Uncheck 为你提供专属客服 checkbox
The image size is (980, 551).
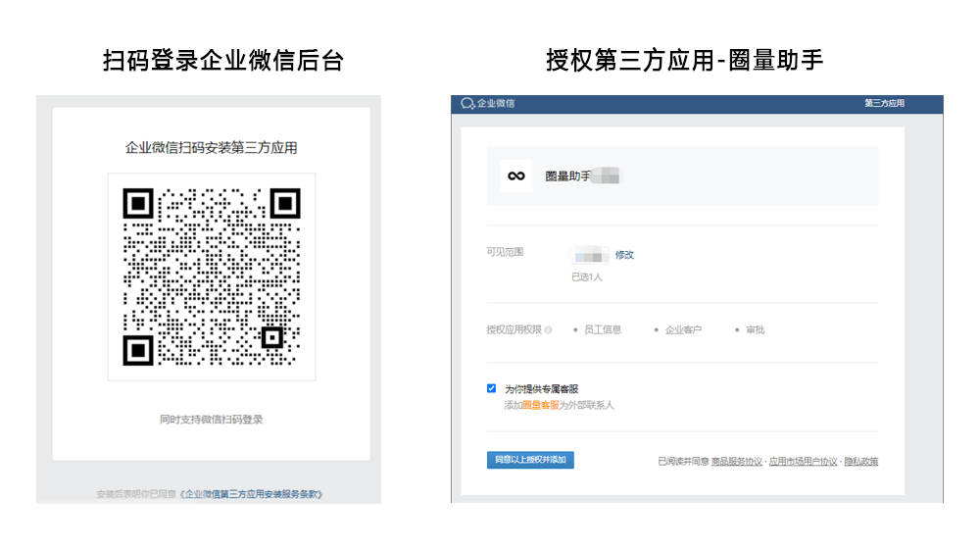492,388
